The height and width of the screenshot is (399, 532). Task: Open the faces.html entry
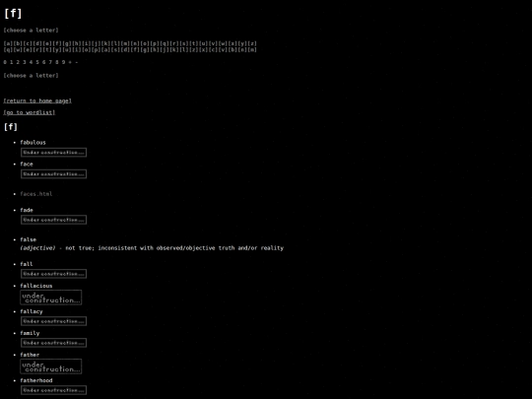(36, 194)
